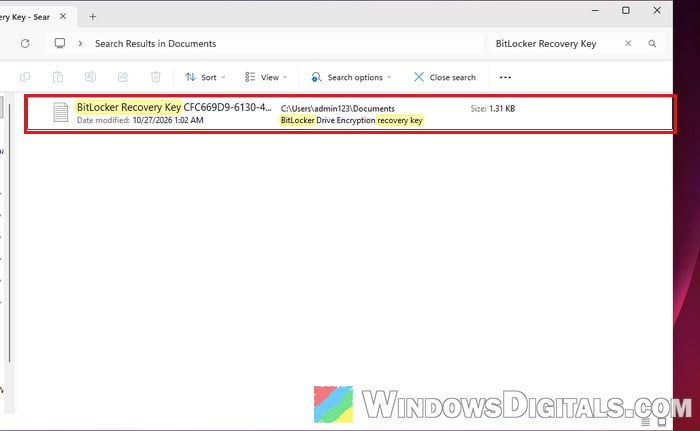Minimize the File Explorer window

pos(595,10)
